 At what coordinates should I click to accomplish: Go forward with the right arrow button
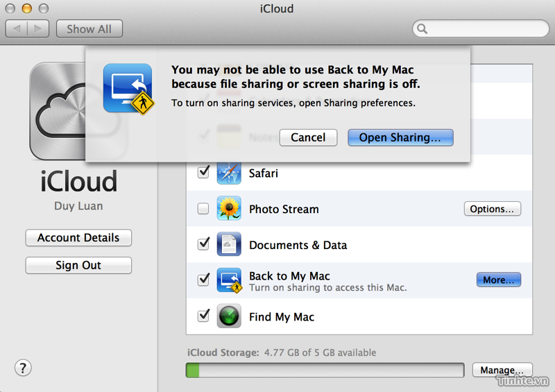38,28
